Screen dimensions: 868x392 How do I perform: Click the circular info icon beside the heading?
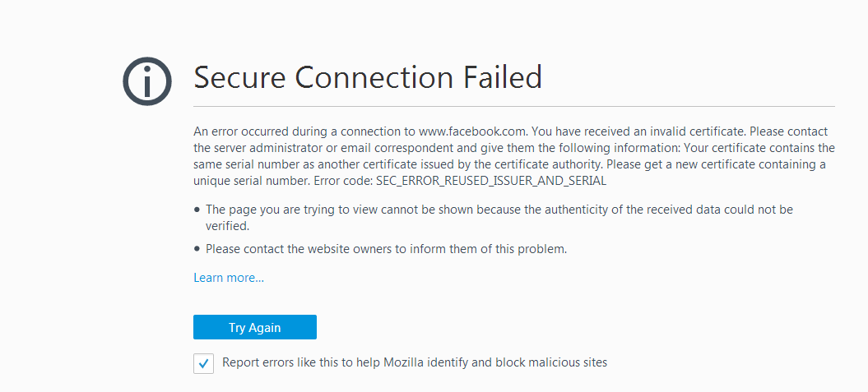coord(147,81)
